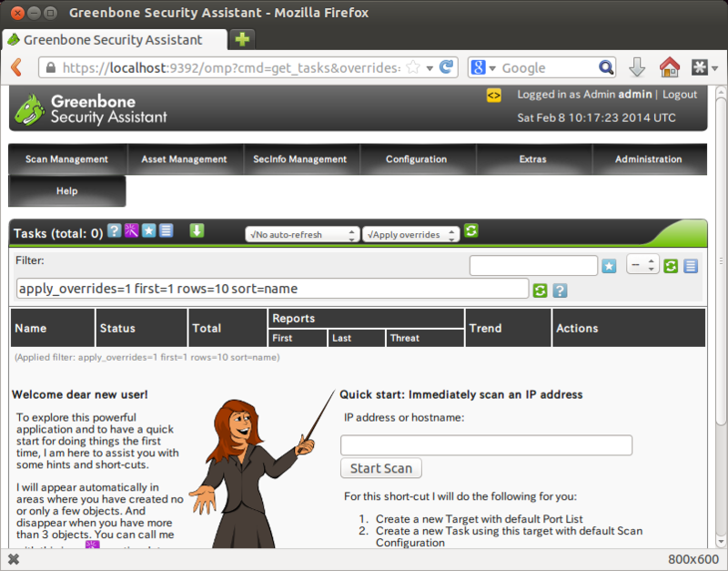The height and width of the screenshot is (571, 728).
Task: Open new tab plus button
Action: point(242,39)
